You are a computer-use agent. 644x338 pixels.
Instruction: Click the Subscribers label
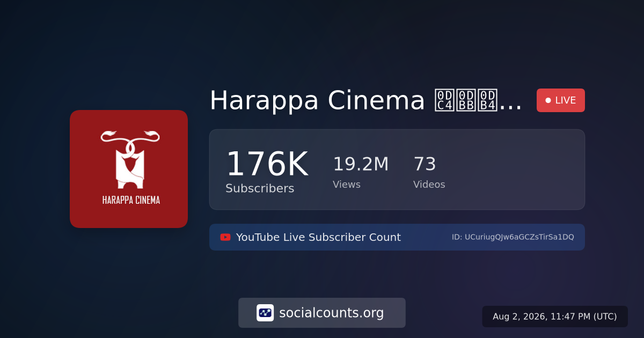tap(260, 188)
